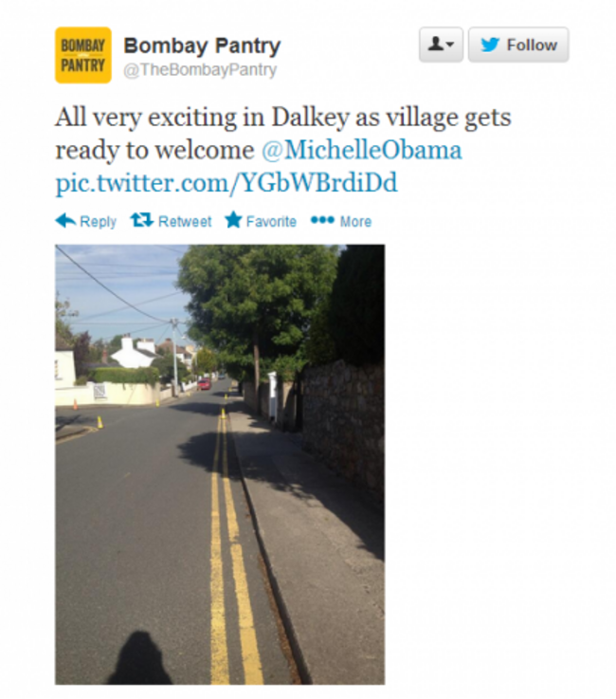The width and height of the screenshot is (616, 699).
Task: Click the dropdown caret beside person icon
Action: (x=450, y=45)
